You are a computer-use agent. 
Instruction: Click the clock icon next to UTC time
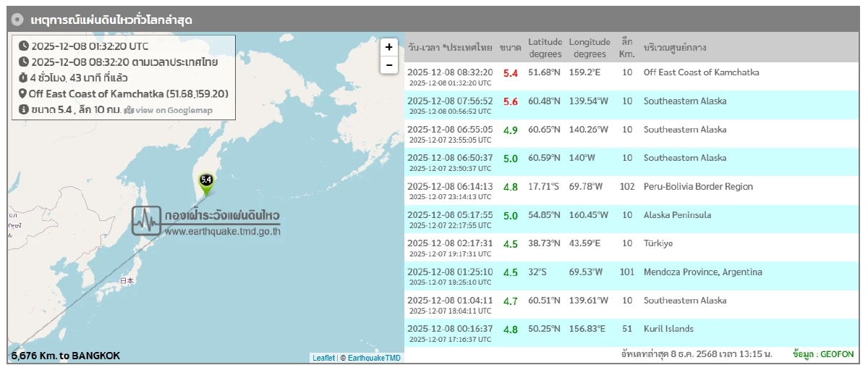tap(24, 46)
